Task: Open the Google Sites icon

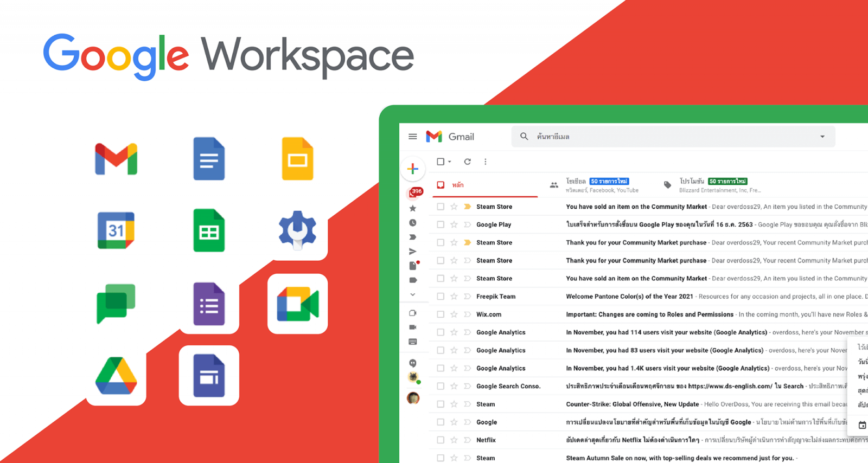Action: [x=209, y=376]
